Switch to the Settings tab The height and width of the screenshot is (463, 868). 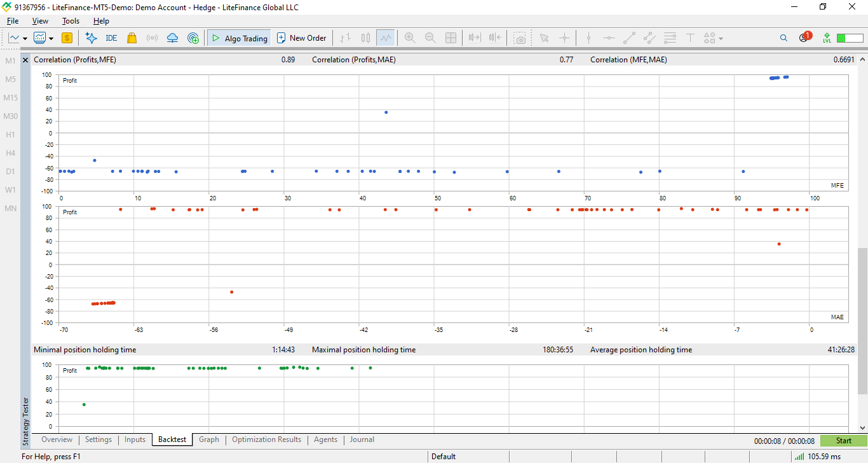click(x=98, y=439)
